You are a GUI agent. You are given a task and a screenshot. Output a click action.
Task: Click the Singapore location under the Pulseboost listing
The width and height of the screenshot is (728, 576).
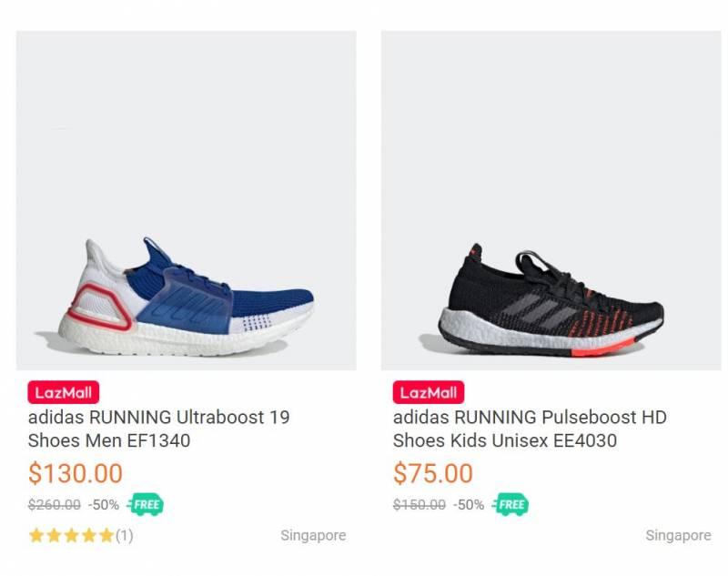(678, 535)
